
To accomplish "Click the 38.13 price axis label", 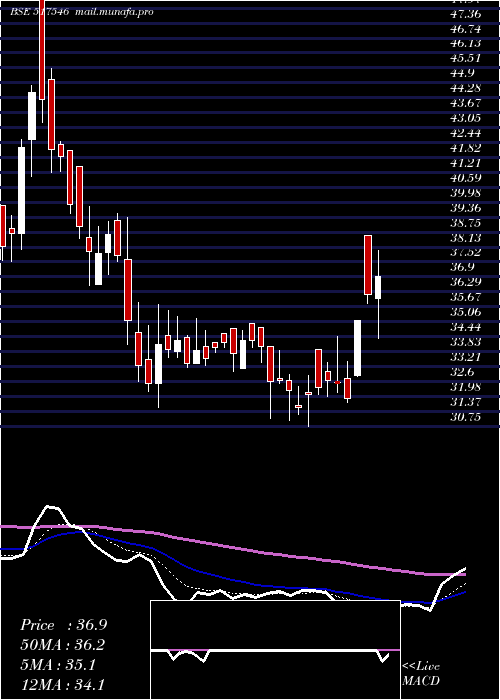I will click(466, 238).
